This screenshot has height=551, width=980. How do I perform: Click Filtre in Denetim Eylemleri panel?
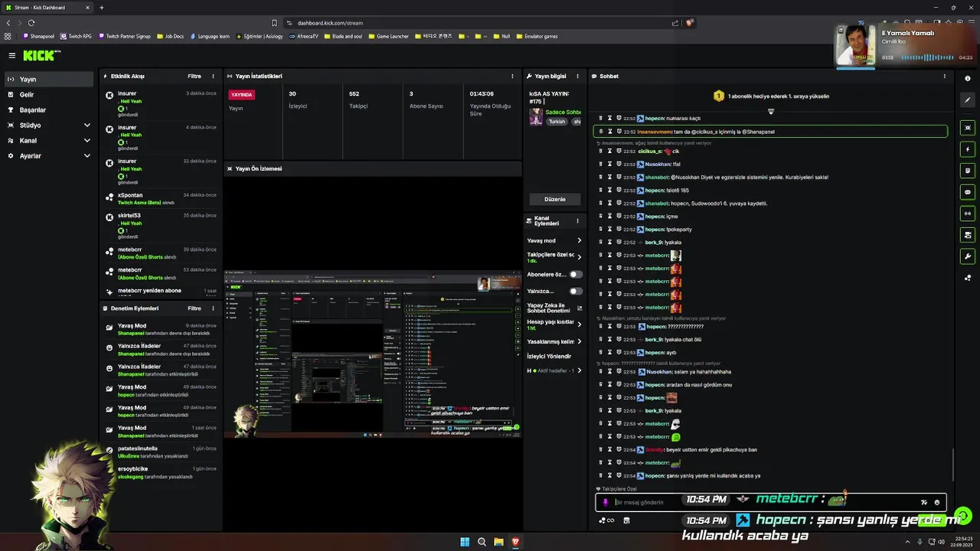pos(194,308)
